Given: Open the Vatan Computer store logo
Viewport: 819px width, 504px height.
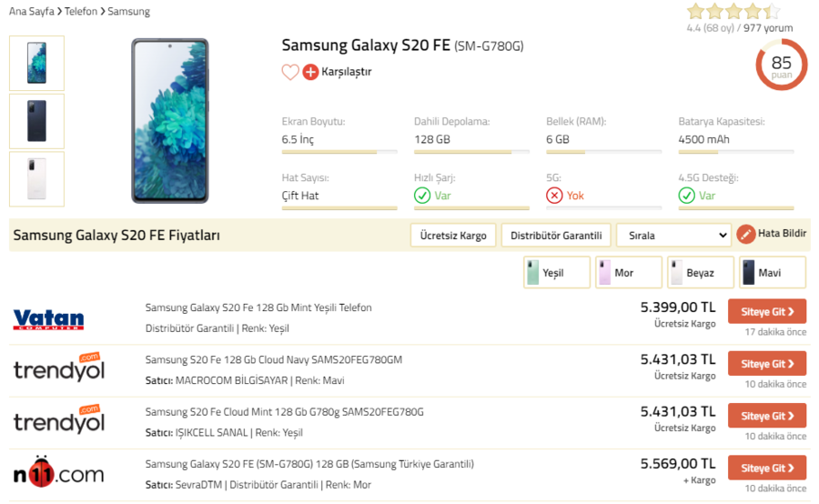Looking at the screenshot, I should (48, 319).
